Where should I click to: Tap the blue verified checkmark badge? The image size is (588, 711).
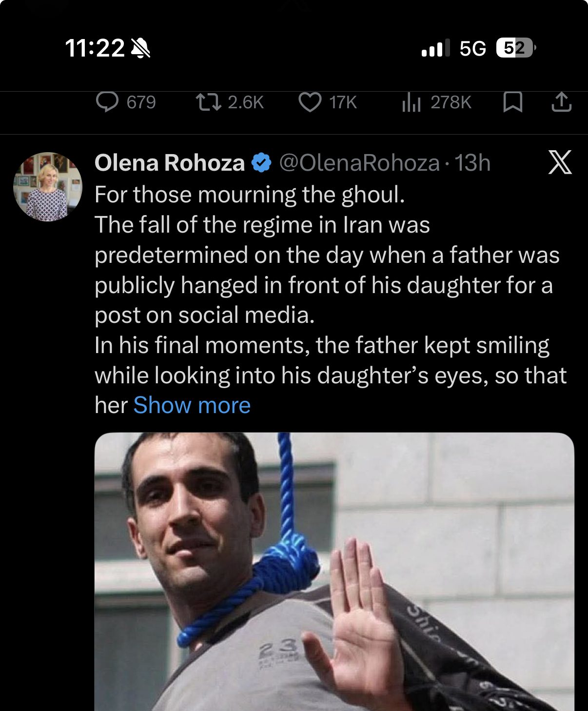[x=261, y=163]
